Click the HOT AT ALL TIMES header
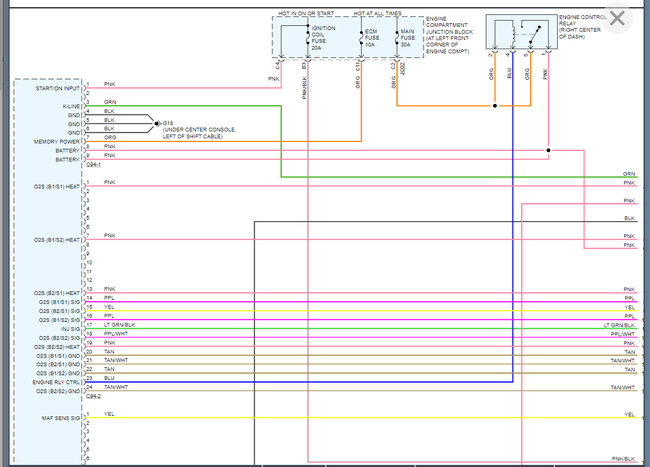This screenshot has height=467, width=650. [377, 13]
